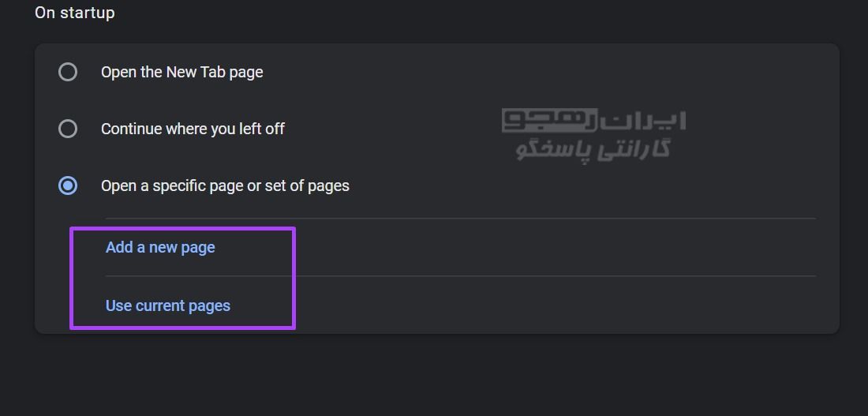
Task: Click empty row space right of Add a new page
Action: tap(554, 247)
